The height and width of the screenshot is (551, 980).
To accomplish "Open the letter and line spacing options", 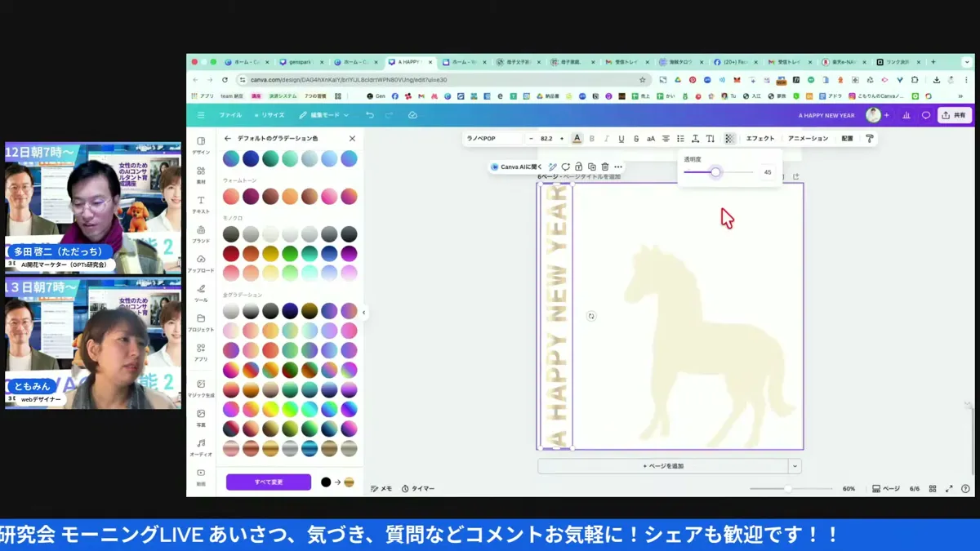I will pos(695,139).
